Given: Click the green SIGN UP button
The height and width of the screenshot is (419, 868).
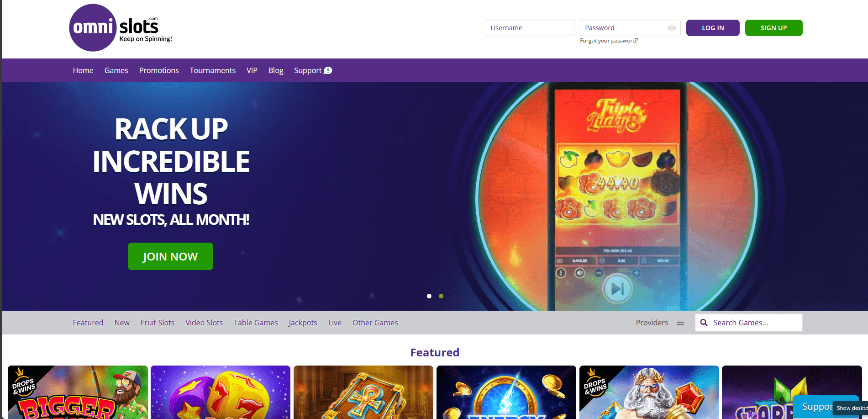Looking at the screenshot, I should (x=774, y=28).
